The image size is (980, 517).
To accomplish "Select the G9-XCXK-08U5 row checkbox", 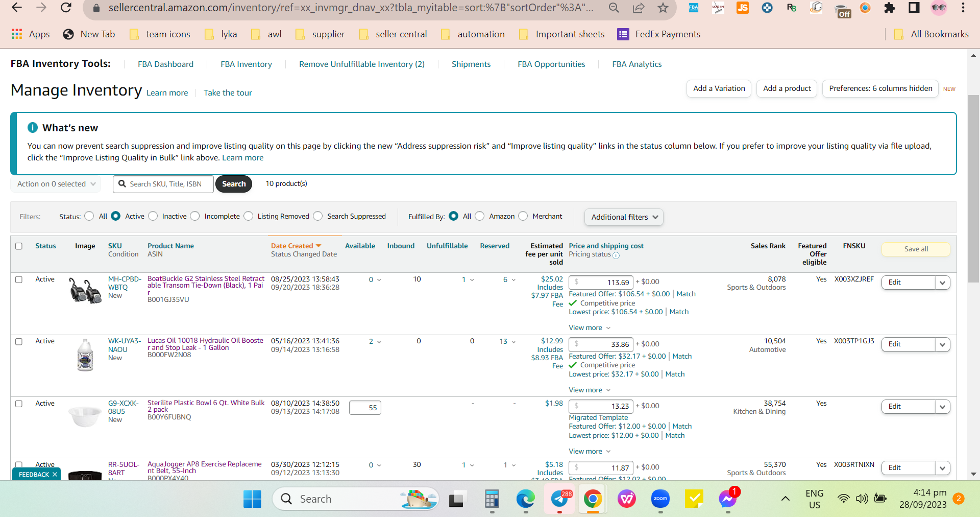I will (19, 404).
